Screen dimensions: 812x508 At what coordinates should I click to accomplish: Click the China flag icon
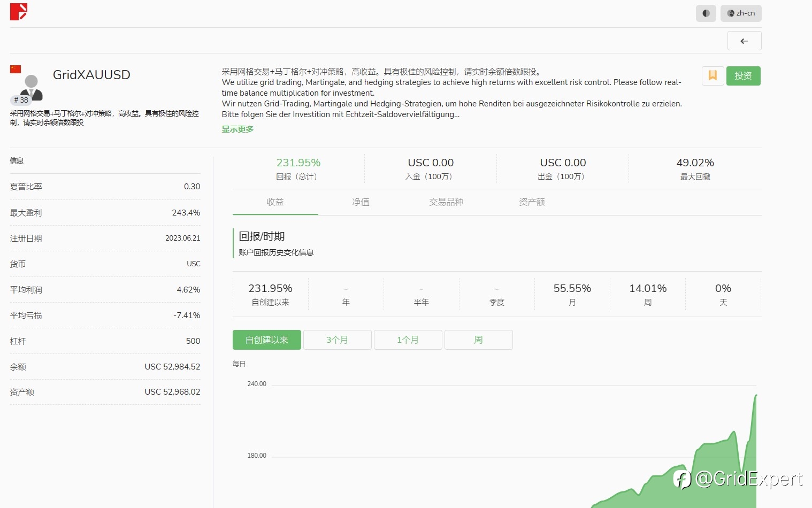(x=16, y=69)
